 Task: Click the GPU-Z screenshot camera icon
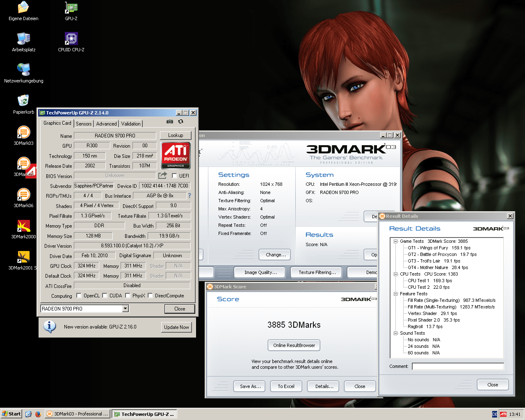pos(170,122)
